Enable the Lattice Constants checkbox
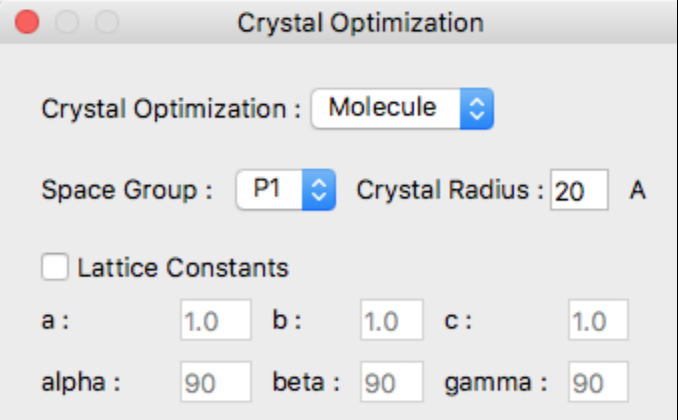This screenshot has height=420, width=678. tap(56, 267)
